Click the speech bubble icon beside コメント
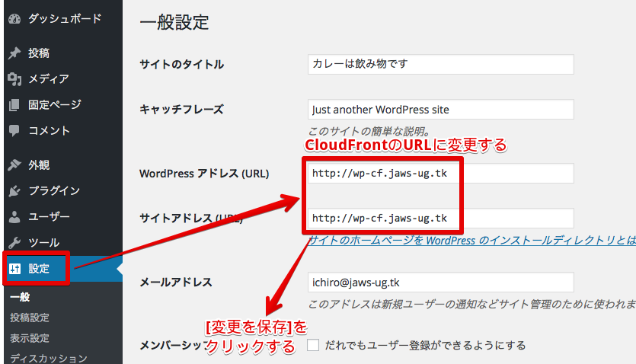The image size is (636, 364). coord(14,131)
